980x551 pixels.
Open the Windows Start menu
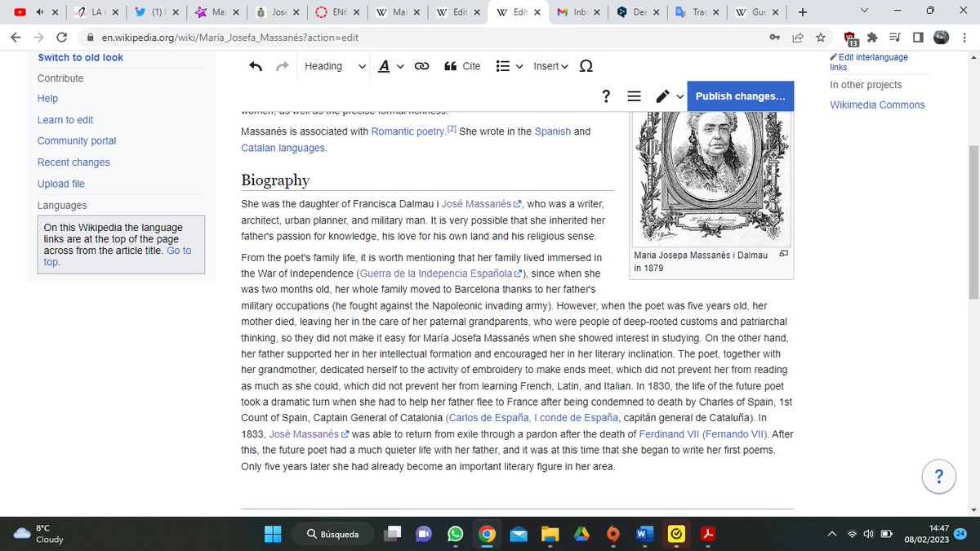(x=273, y=534)
